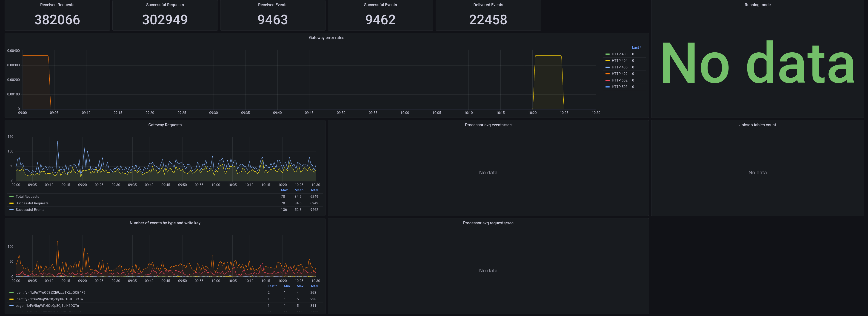Sort events legend by Total column

pyautogui.click(x=314, y=286)
